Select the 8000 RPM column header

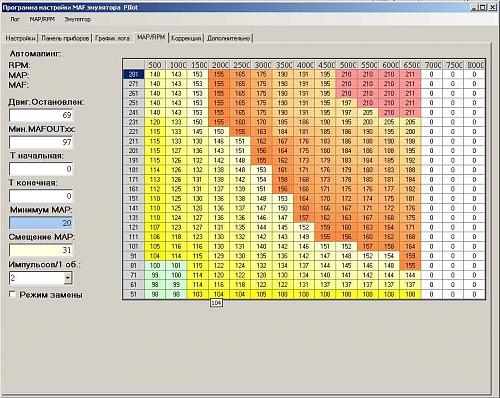474,65
